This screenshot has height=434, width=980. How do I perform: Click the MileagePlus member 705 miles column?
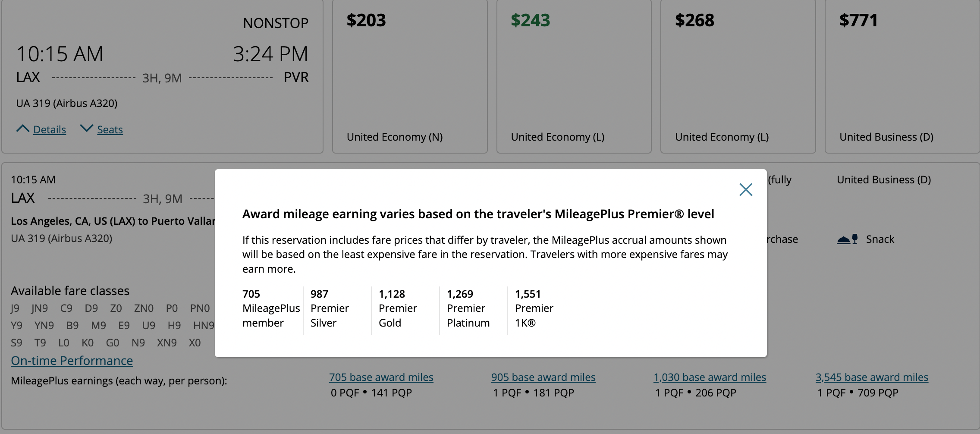(x=270, y=308)
